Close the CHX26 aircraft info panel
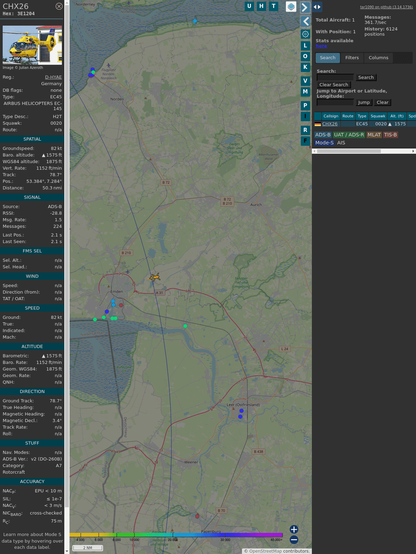 pos(59,6)
